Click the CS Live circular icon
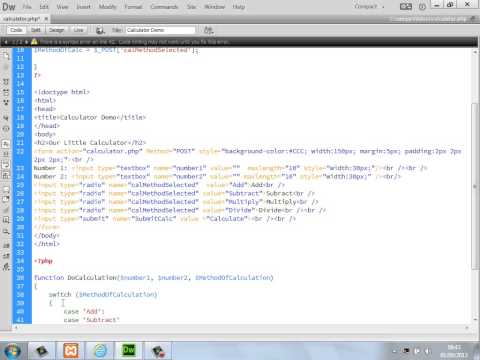Screen dimensions: 480x360 click(x=422, y=7)
